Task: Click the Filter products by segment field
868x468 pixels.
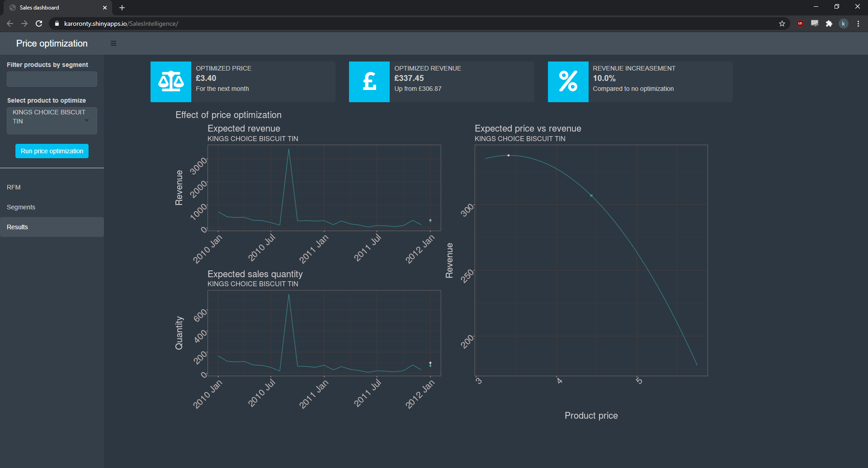Action: point(52,79)
